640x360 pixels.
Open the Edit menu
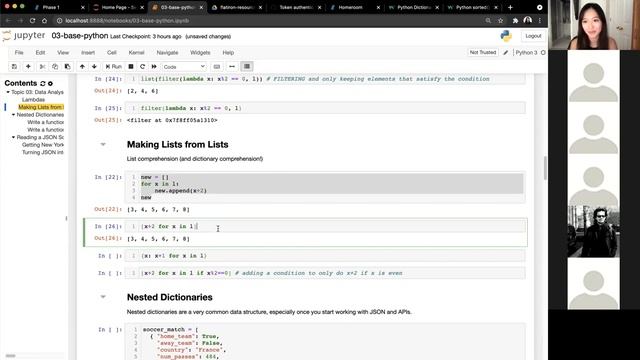40,53
